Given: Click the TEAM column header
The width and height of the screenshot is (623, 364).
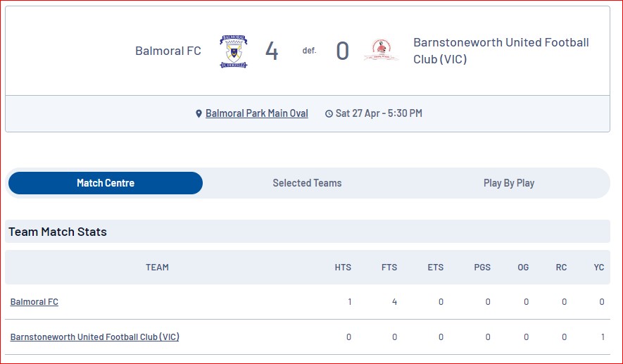Looking at the screenshot, I should 158,268.
